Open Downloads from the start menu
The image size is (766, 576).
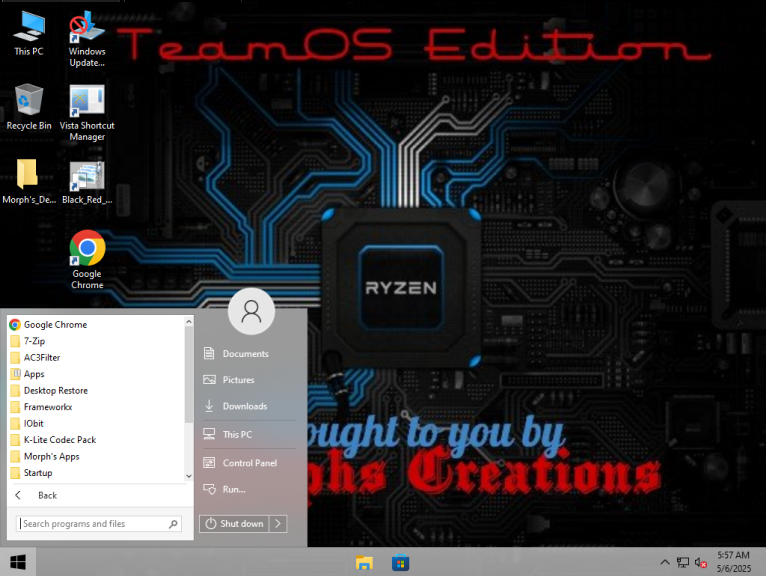pyautogui.click(x=249, y=406)
